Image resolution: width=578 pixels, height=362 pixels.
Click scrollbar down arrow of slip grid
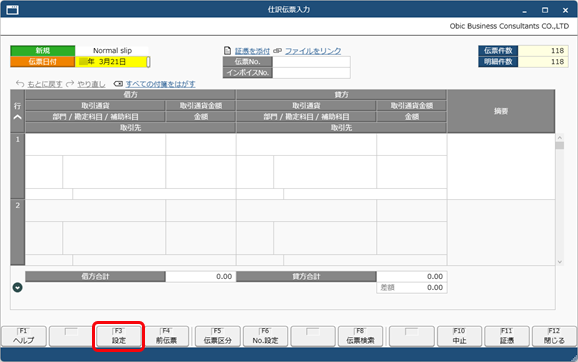pyautogui.click(x=560, y=262)
